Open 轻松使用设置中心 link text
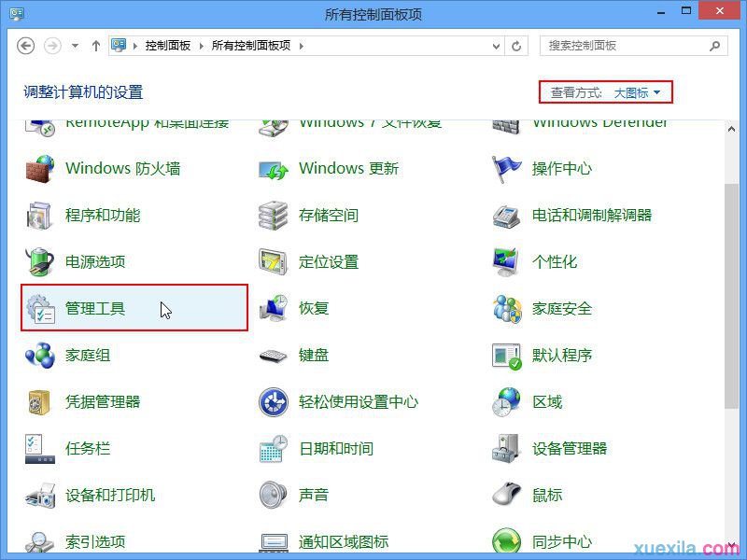 coord(359,402)
